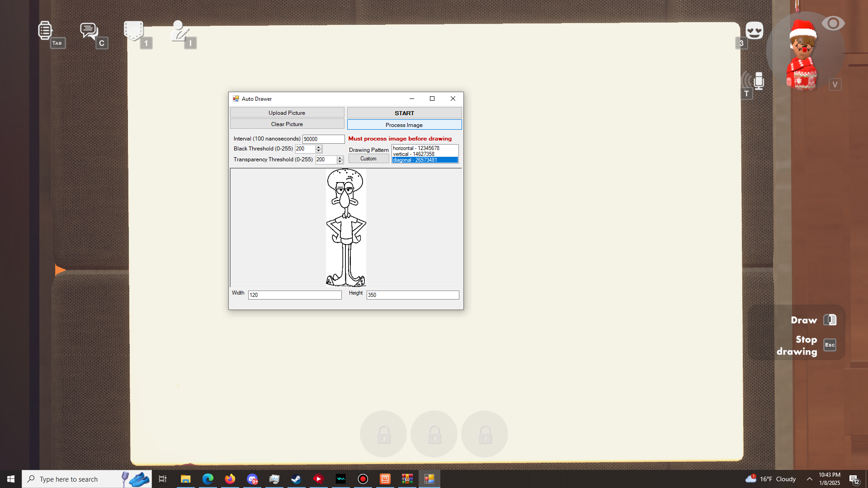The width and height of the screenshot is (868, 488).
Task: Click the Steam icon in taskbar
Action: (297, 479)
